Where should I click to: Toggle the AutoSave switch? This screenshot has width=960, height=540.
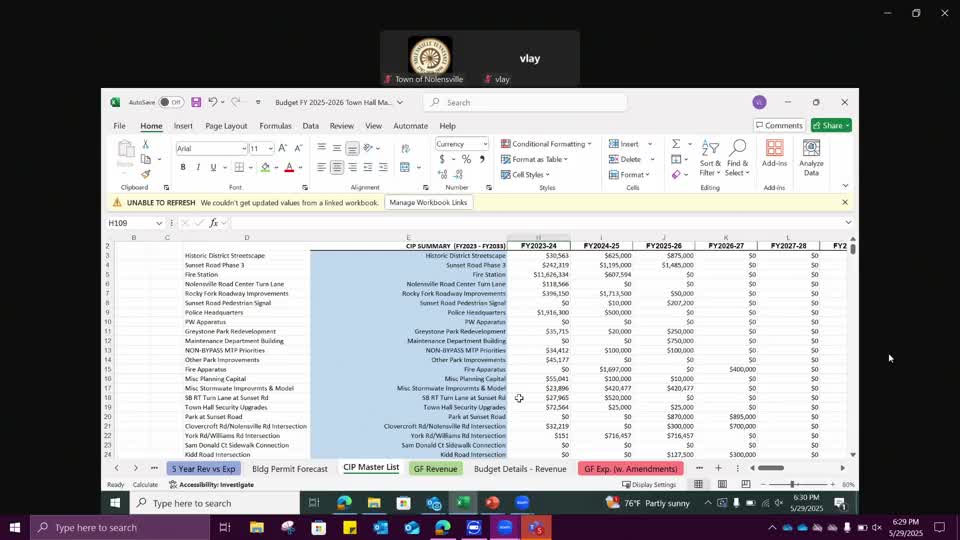point(171,102)
